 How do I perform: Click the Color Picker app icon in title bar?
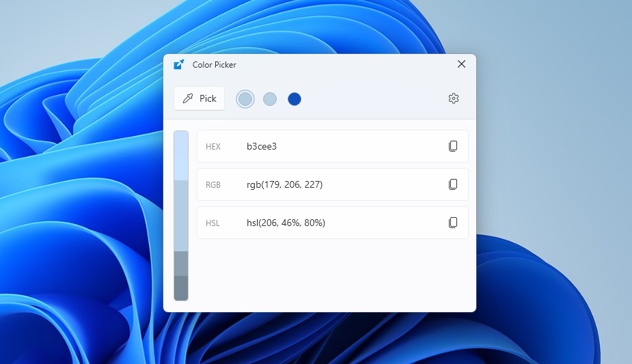click(179, 64)
